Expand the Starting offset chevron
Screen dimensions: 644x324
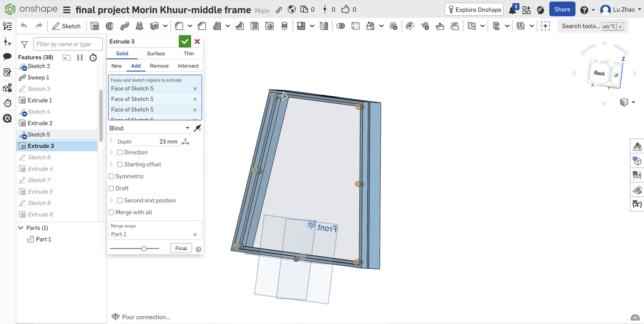[x=111, y=164]
